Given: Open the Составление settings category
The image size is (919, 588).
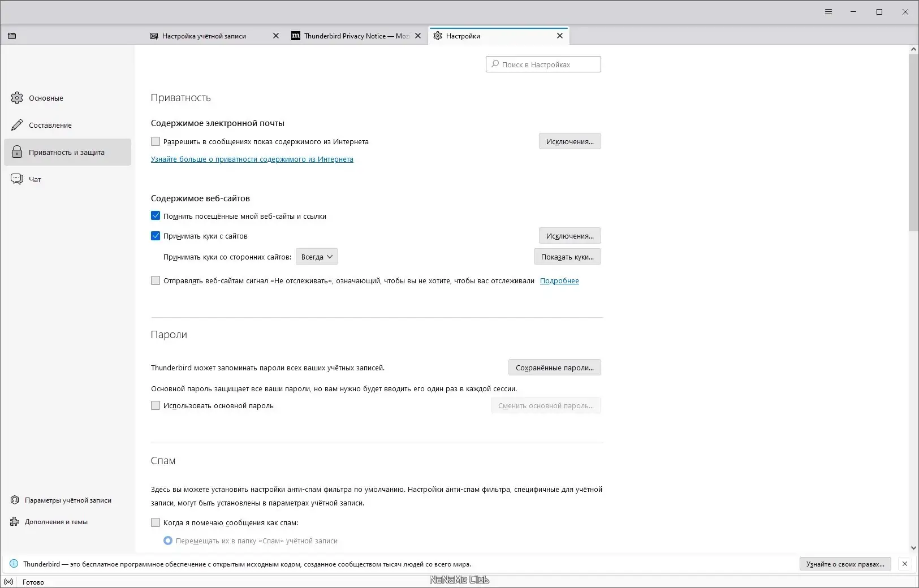Looking at the screenshot, I should pos(67,125).
